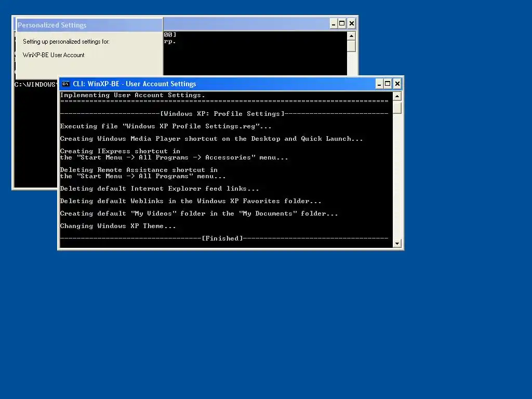Click "Implementing User Account Settings." line

click(x=132, y=96)
